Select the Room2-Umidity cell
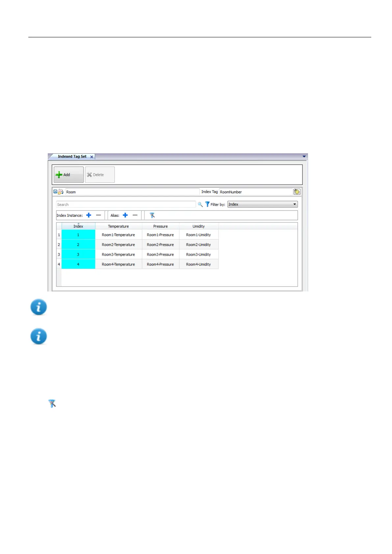392x554 pixels. click(x=199, y=244)
